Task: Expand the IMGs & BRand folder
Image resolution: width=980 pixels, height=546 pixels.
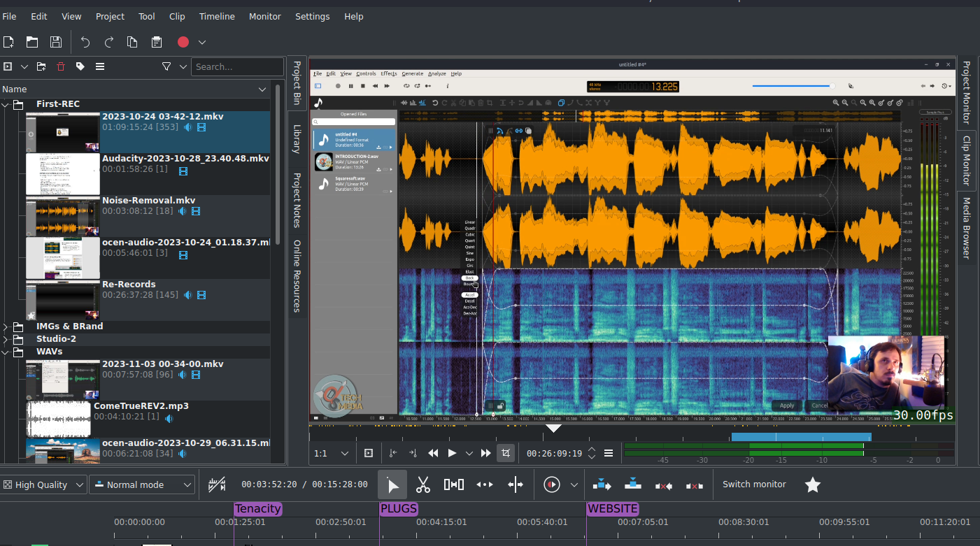Action: tap(5, 326)
